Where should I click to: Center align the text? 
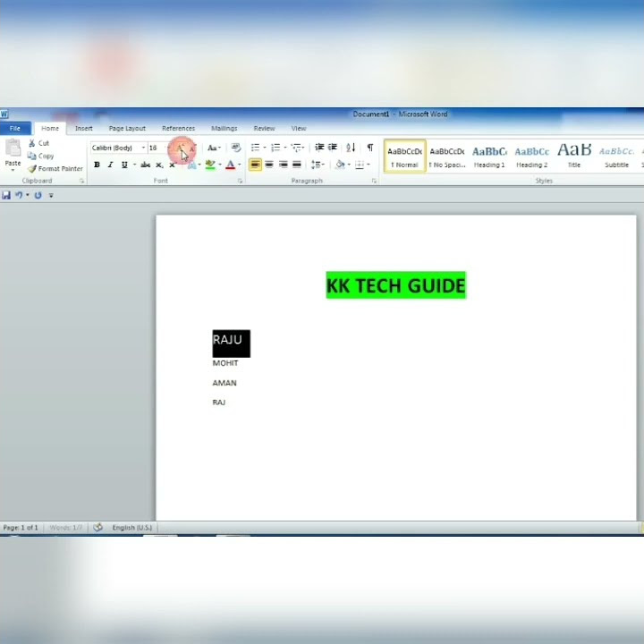click(269, 165)
